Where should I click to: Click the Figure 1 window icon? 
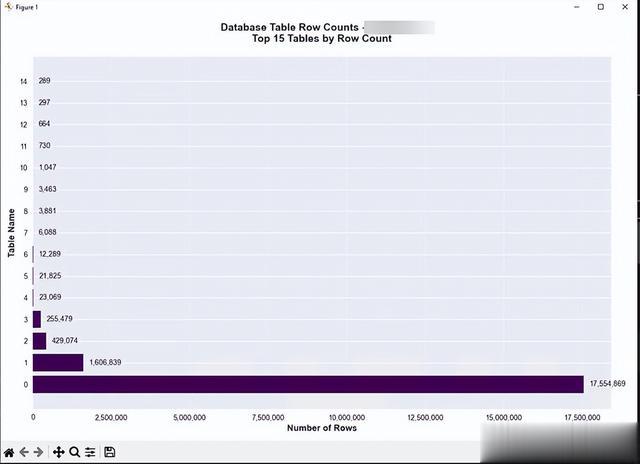tap(7, 7)
